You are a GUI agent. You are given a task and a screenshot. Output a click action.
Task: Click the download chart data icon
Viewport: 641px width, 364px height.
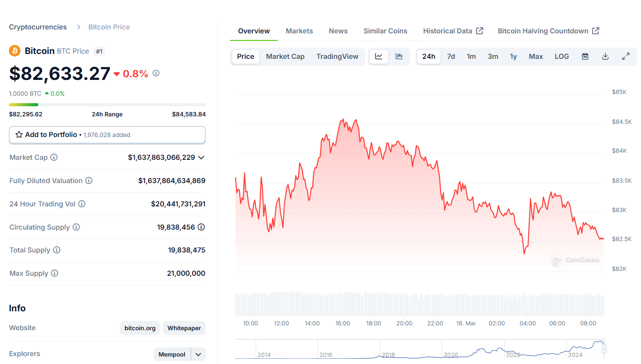(x=605, y=56)
